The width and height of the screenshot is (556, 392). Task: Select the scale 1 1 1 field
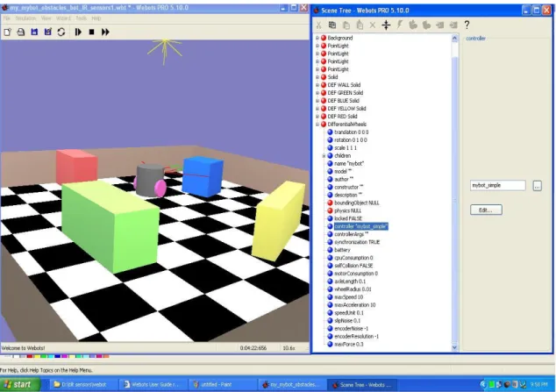[x=346, y=148]
